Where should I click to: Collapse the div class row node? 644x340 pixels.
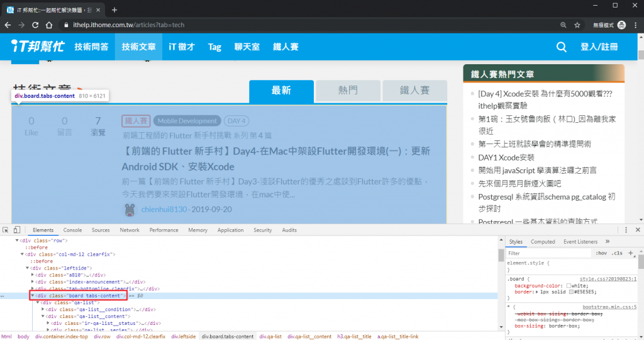[x=17, y=241]
